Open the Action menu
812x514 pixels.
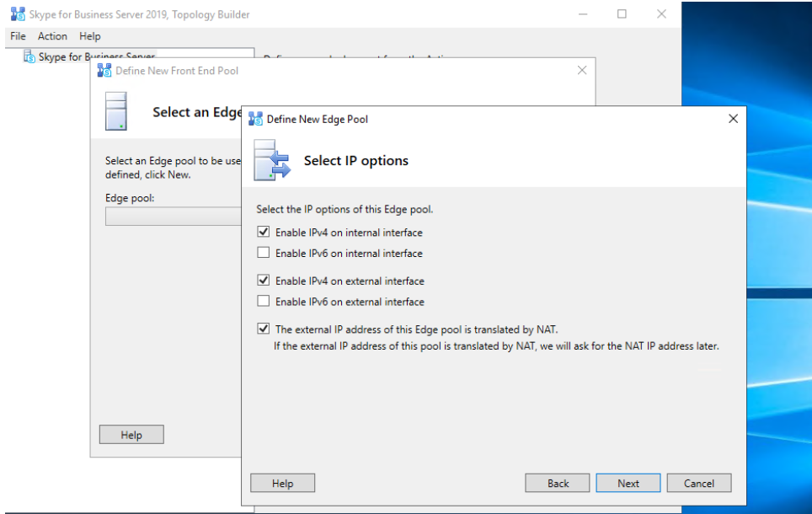coord(52,36)
